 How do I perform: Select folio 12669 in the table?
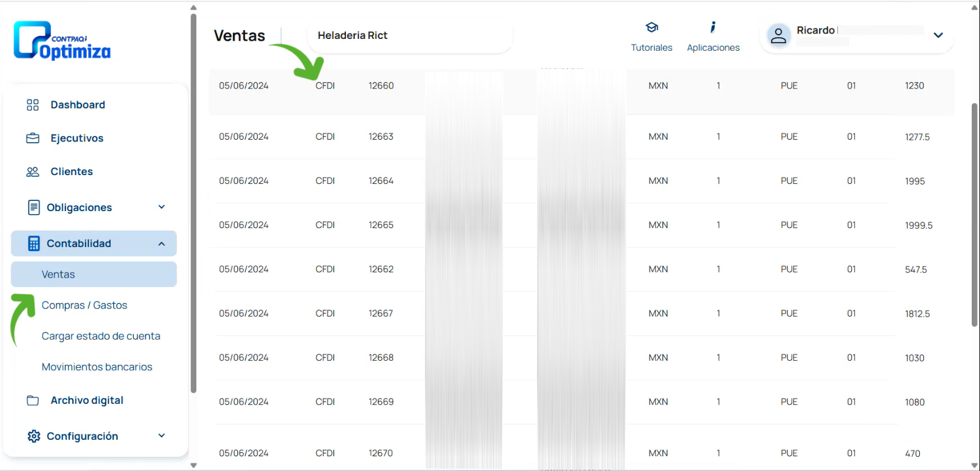(x=381, y=401)
